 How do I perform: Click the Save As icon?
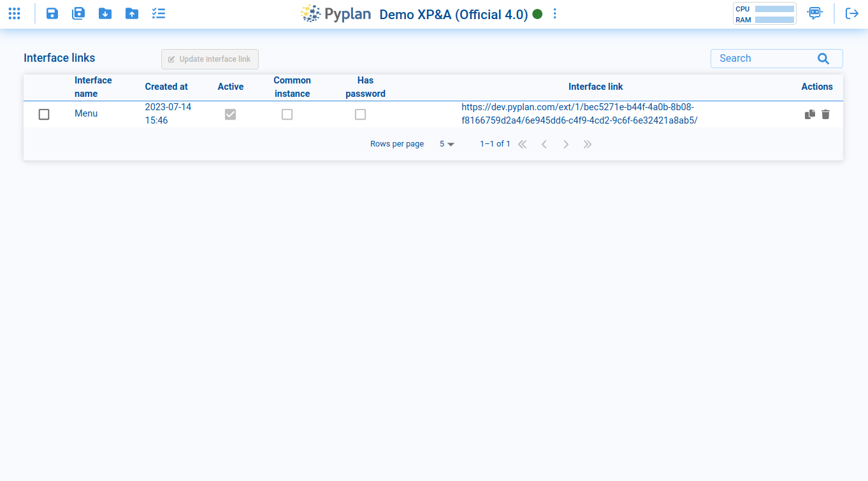coord(78,13)
